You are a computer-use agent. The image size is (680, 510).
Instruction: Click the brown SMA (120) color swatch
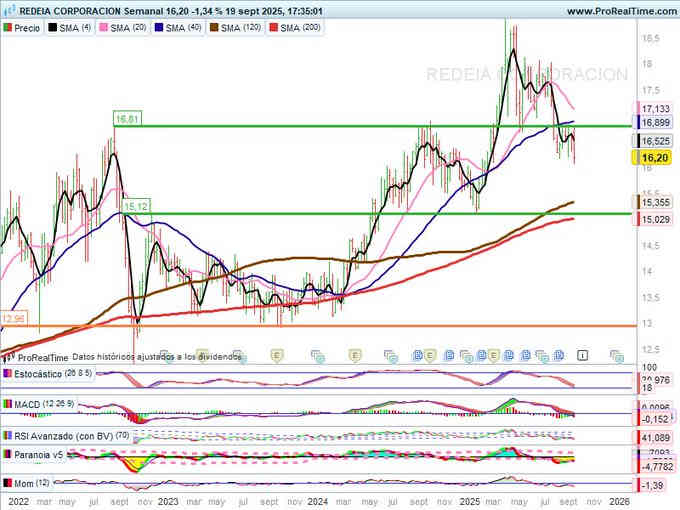(214, 28)
